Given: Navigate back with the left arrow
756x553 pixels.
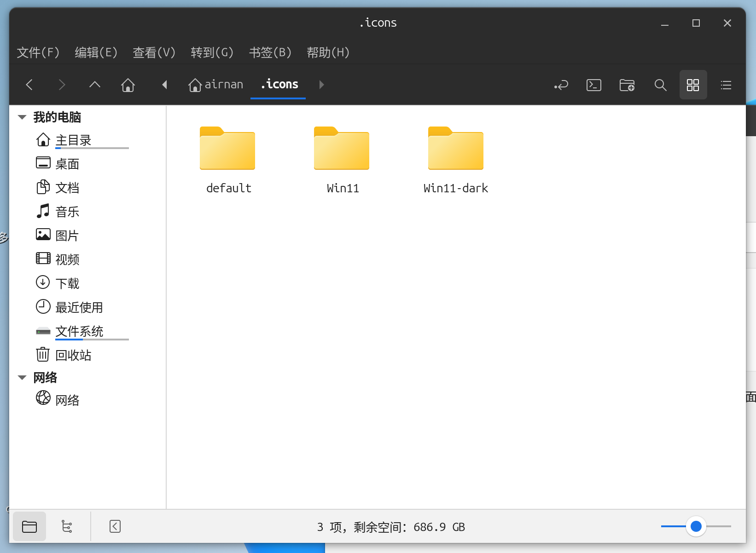Looking at the screenshot, I should tap(29, 85).
